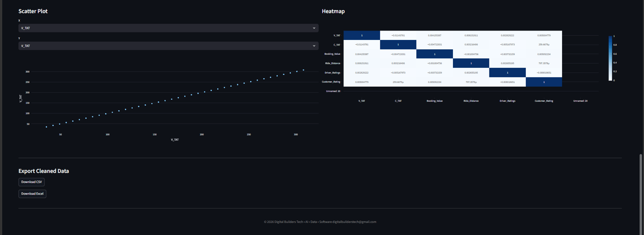Download the cleaned data as CSV

[x=31, y=182]
